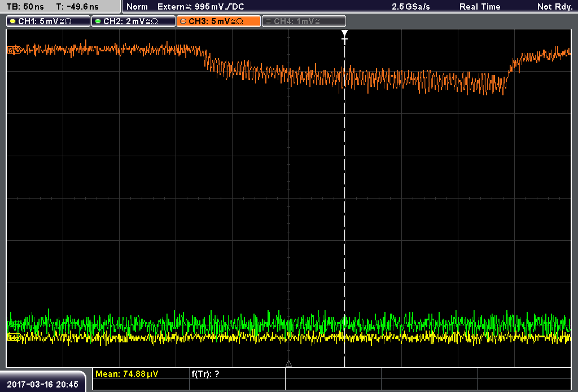Click the orange CH3 ground level marker
The image size is (578, 392).
click(14, 50)
